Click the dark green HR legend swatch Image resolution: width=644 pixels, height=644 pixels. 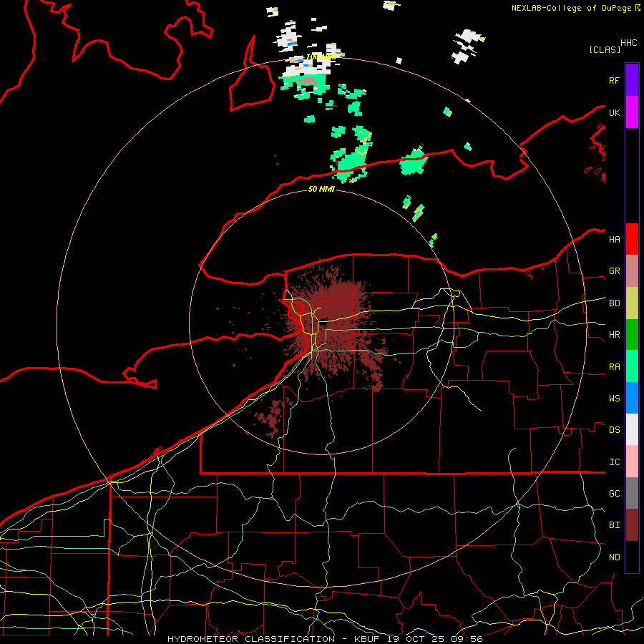pos(632,334)
